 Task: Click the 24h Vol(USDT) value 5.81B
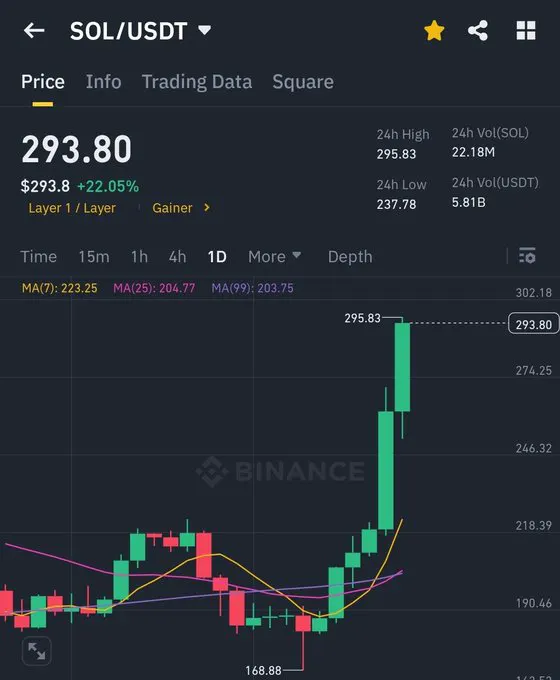468,203
